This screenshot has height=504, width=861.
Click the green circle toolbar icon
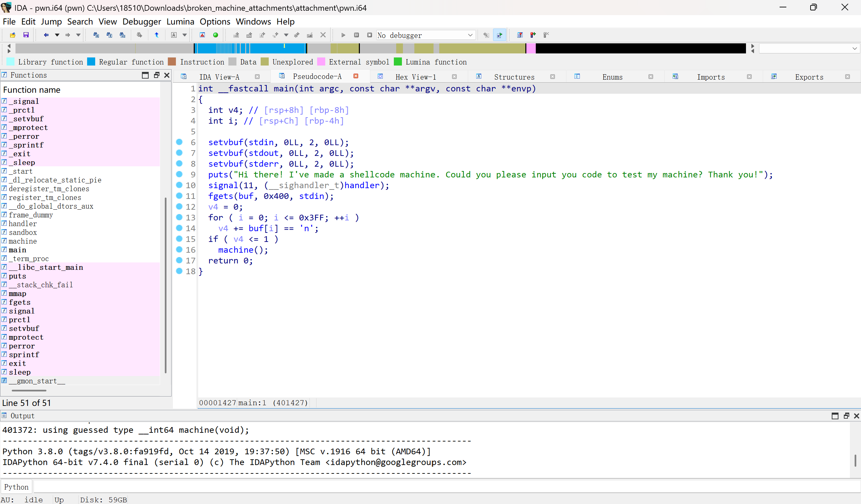pyautogui.click(x=216, y=35)
